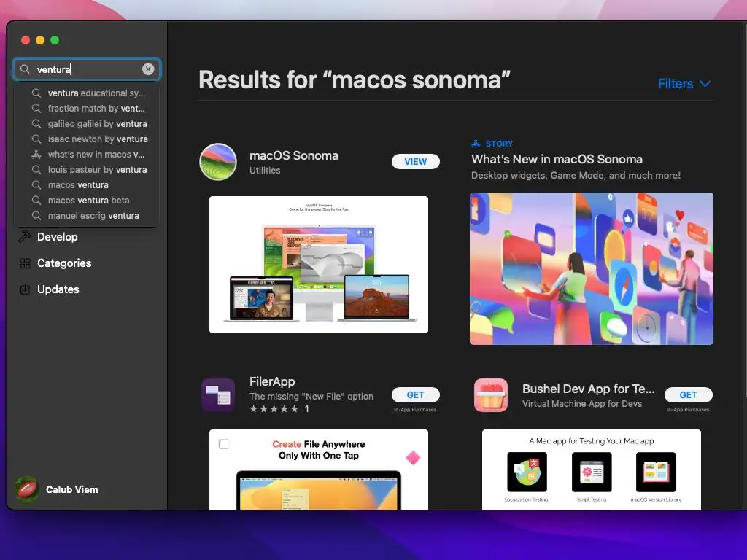This screenshot has height=560, width=747.
Task: Click search icon beside "isaac newton"
Action: click(36, 139)
